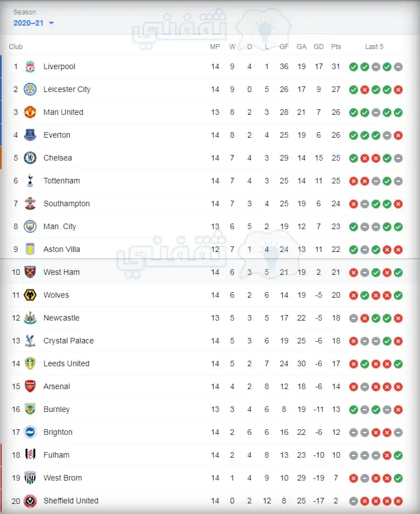
Task: Click the Crystal Palace team name
Action: pos(69,341)
